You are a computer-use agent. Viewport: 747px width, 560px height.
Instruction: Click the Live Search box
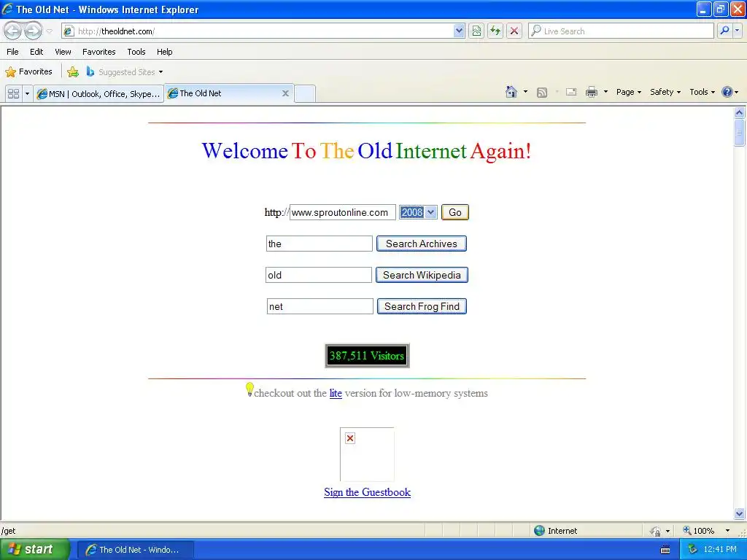(x=621, y=31)
